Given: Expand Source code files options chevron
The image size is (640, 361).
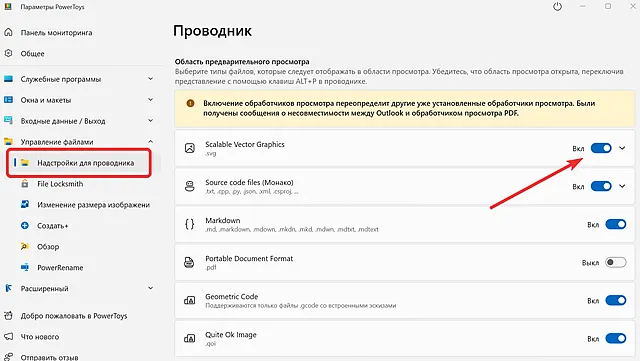Looking at the screenshot, I should coord(622,186).
